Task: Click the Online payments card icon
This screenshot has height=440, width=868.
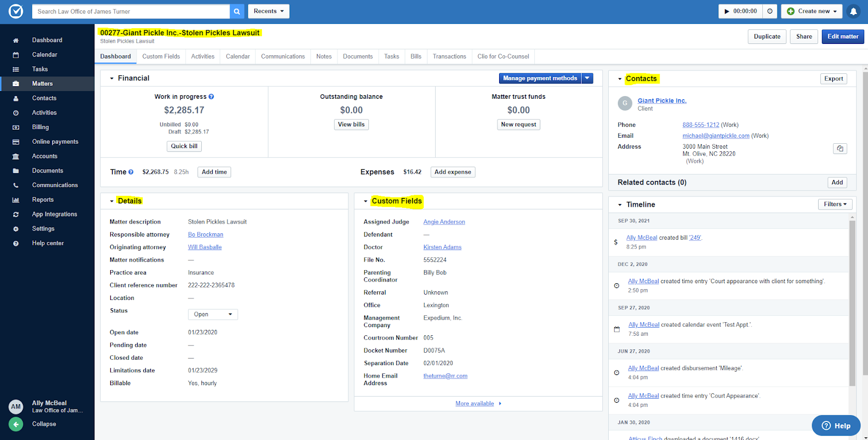Action: 16,142
